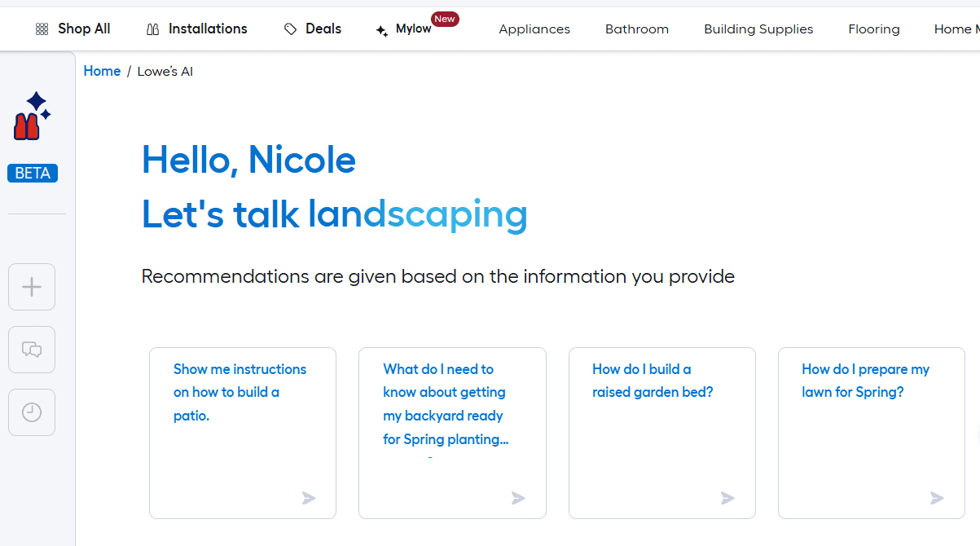Send the prepare lawn for Spring arrow
This screenshot has height=546, width=980.
point(937,498)
